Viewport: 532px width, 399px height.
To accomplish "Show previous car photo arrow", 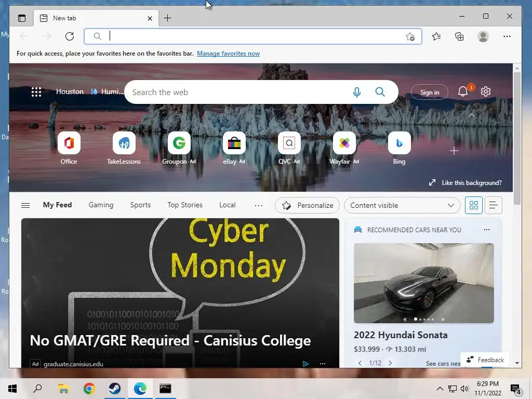I will [405, 320].
